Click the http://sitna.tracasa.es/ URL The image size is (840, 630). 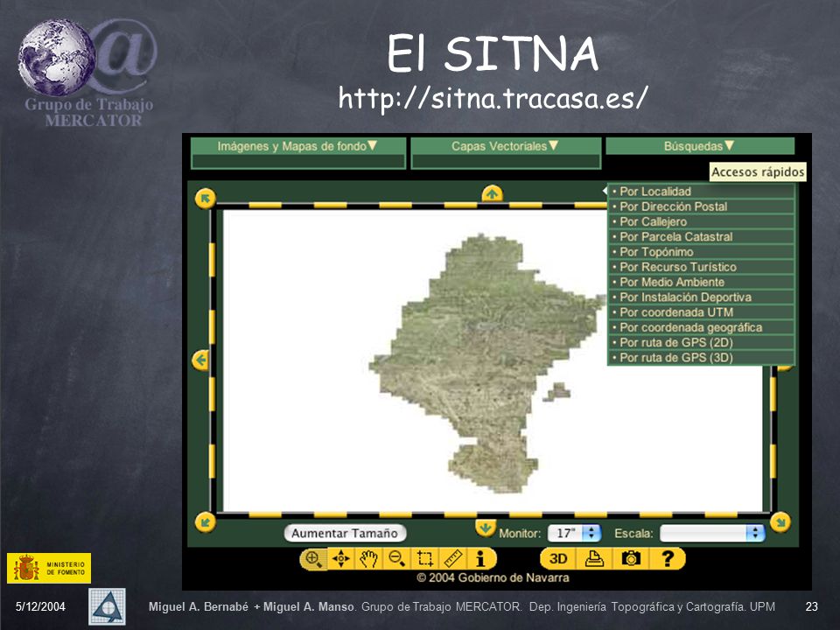(x=493, y=98)
